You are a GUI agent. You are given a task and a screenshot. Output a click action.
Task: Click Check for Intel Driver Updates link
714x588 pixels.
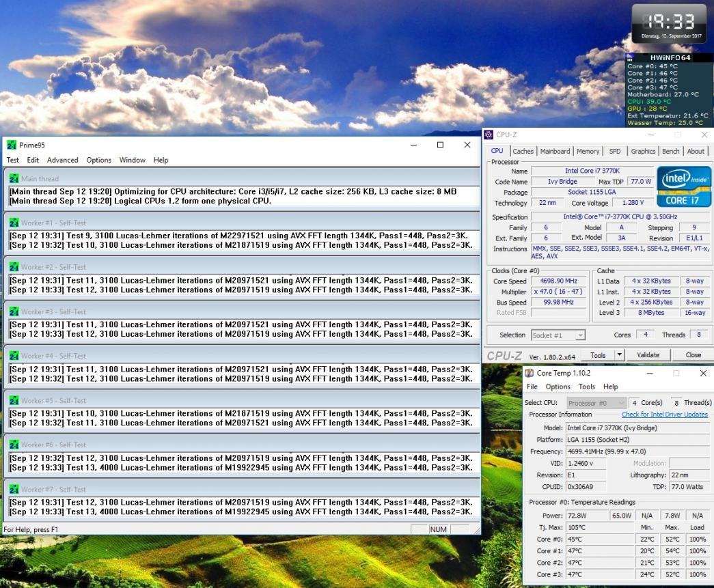pyautogui.click(x=665, y=415)
